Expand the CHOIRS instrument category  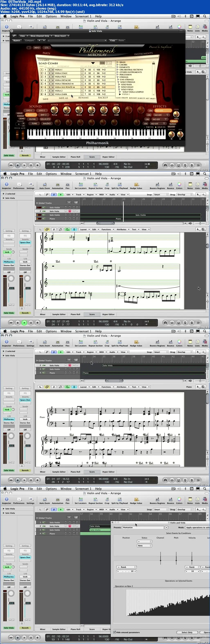(117, 65)
